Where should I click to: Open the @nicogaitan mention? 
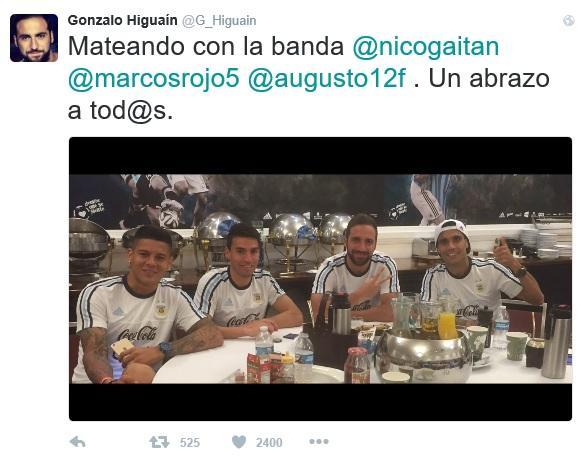point(426,47)
